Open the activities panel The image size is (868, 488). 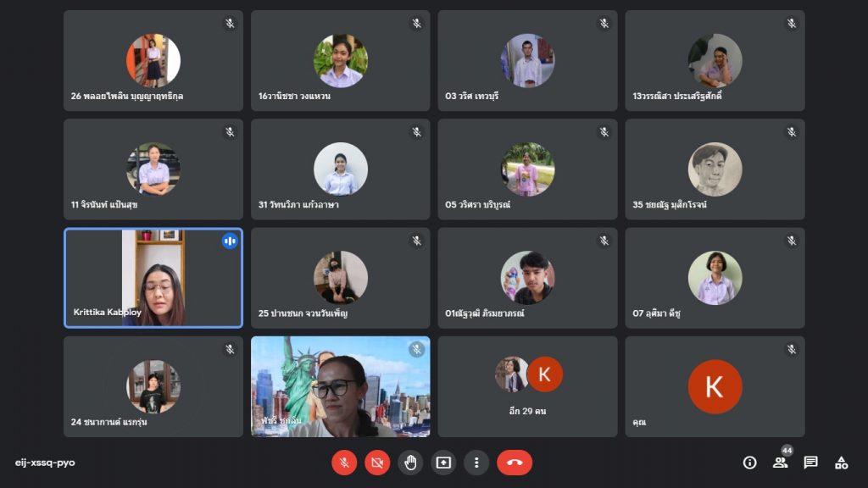842,463
